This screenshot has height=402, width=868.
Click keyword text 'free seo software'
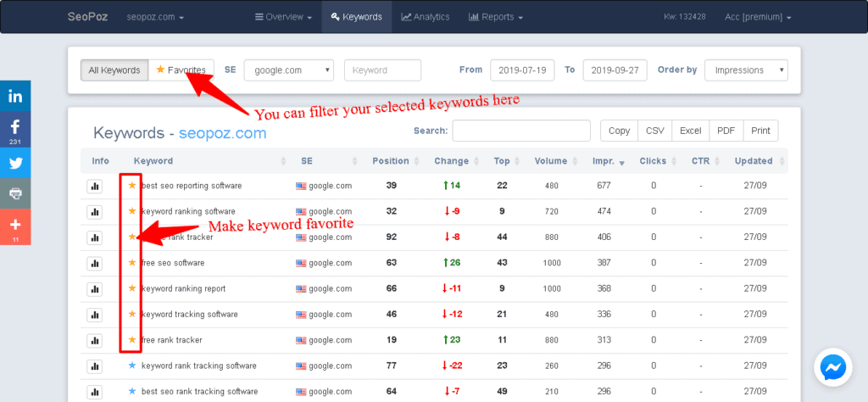click(173, 263)
